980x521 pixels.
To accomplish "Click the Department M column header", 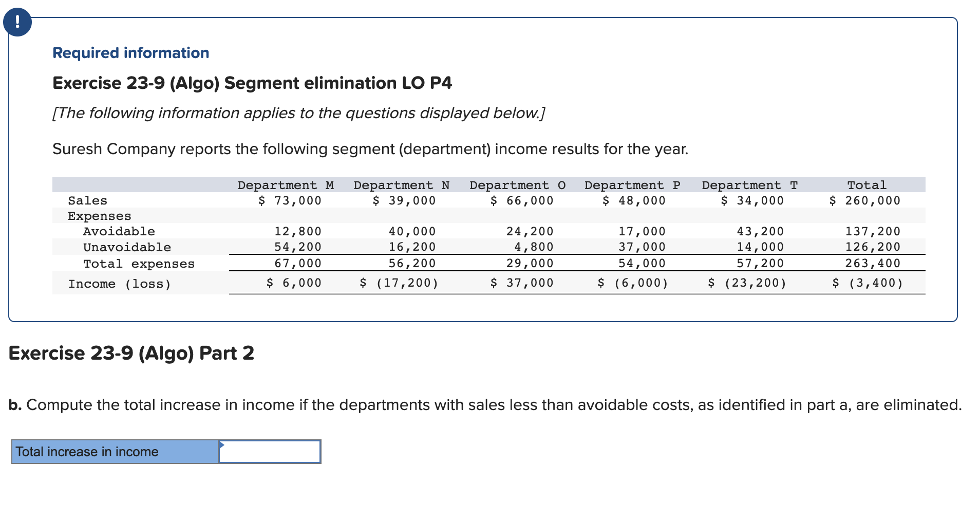I will point(286,185).
